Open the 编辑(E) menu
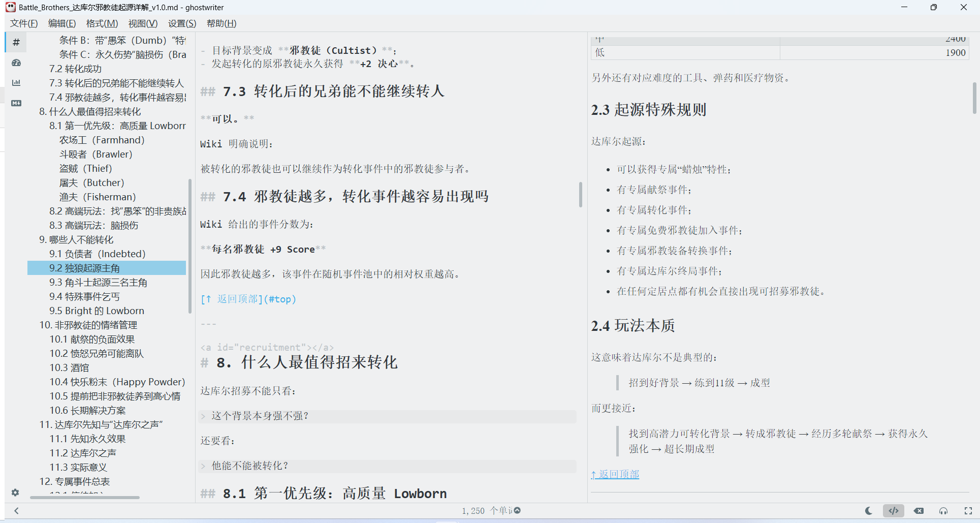Screen dimensions: 980x523 (62, 23)
